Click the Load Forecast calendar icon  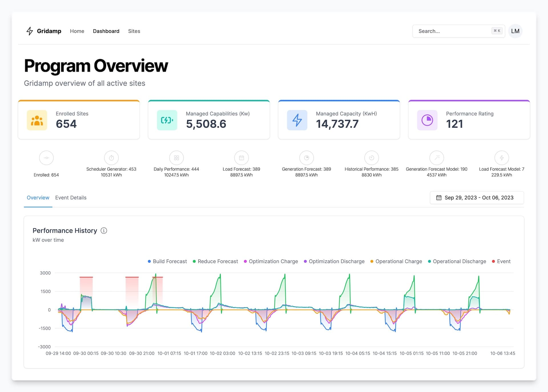tap(241, 158)
